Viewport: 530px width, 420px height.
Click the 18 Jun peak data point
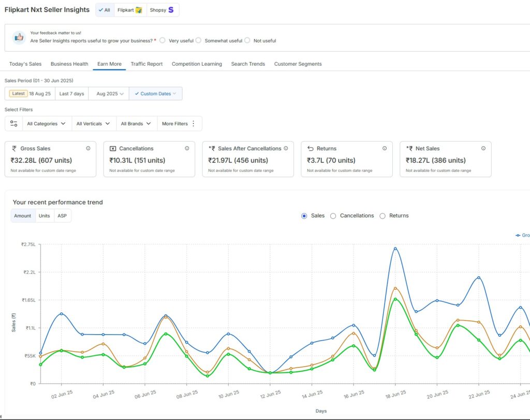(x=395, y=249)
